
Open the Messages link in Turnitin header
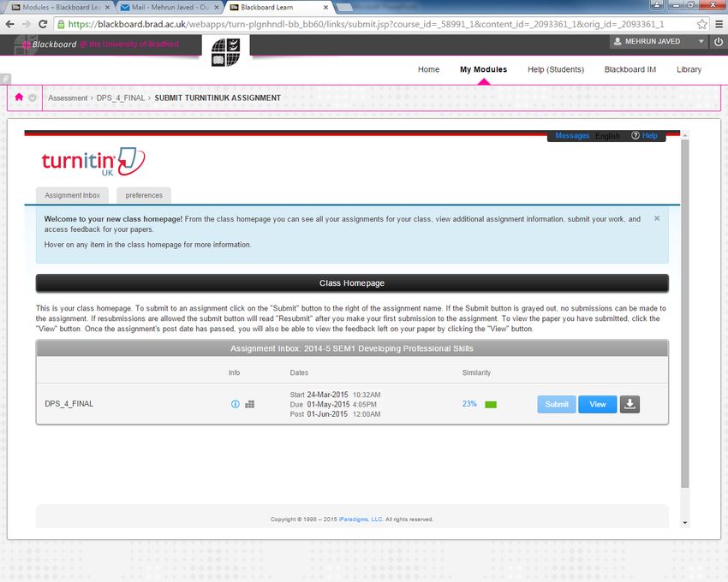click(x=572, y=135)
